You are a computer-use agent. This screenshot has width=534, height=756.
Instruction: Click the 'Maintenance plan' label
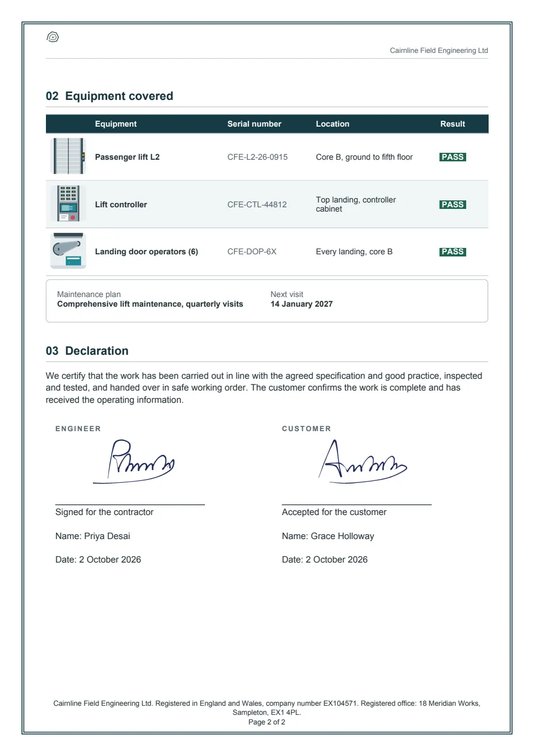tap(89, 294)
